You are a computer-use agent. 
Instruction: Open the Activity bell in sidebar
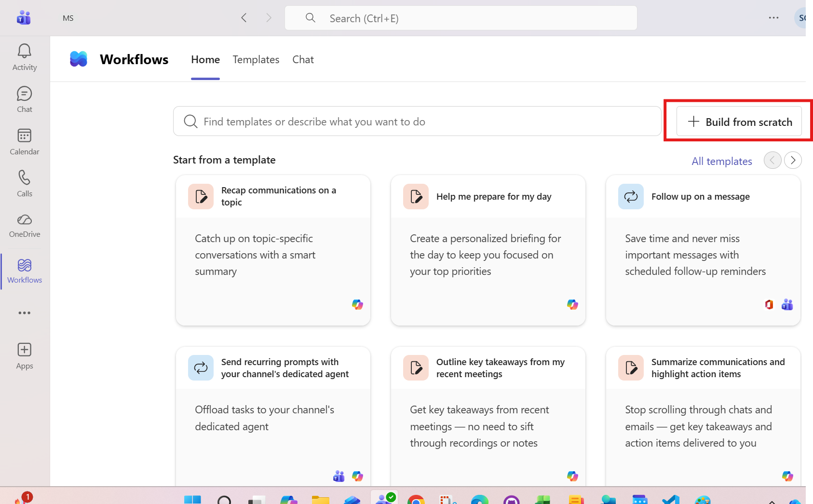(x=25, y=57)
